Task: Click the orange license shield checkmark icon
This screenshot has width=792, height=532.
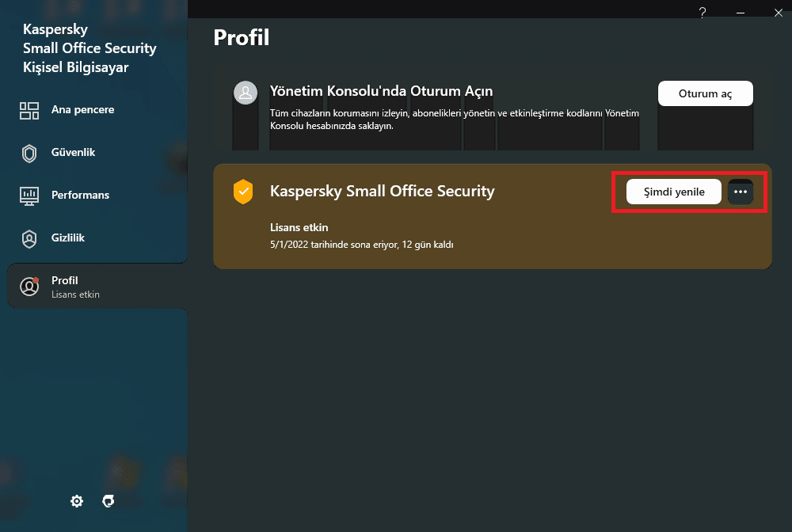Action: (x=243, y=192)
